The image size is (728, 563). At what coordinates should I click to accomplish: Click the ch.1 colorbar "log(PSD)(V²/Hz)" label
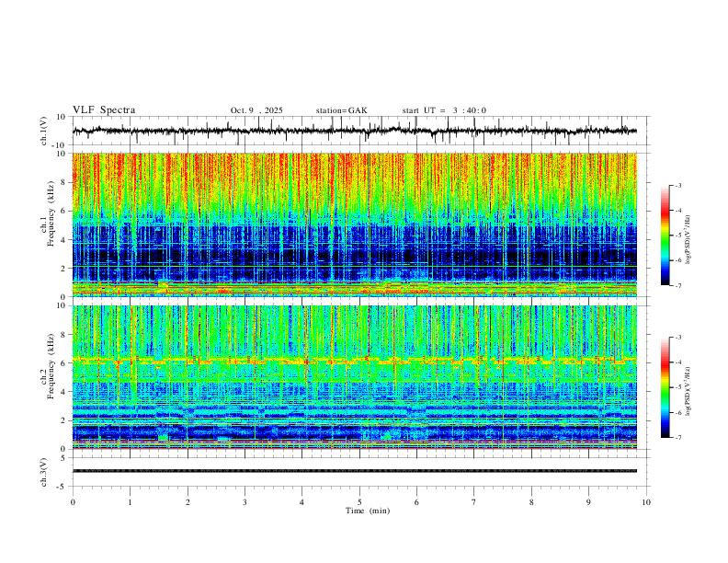pos(688,240)
